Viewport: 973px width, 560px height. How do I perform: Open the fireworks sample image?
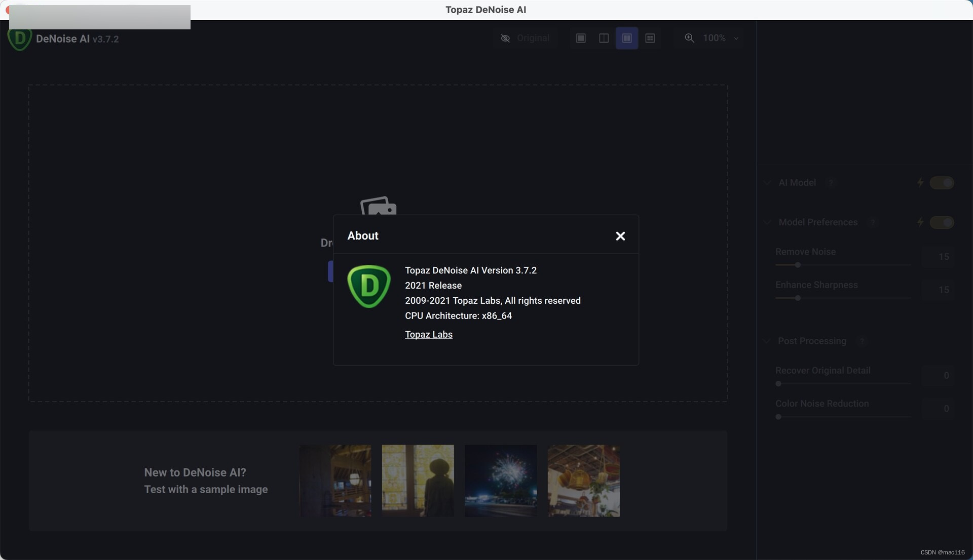click(501, 481)
